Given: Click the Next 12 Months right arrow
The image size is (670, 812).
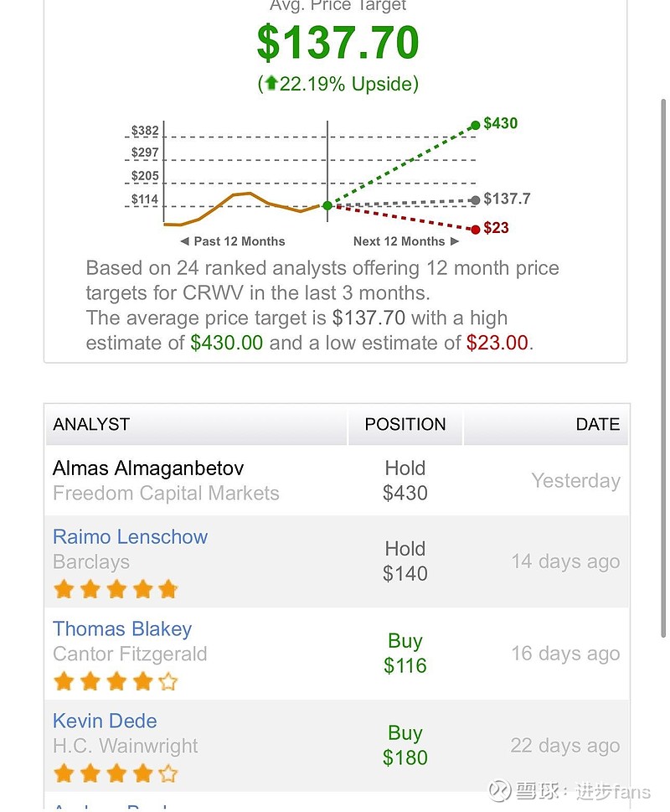Looking at the screenshot, I should click(455, 241).
